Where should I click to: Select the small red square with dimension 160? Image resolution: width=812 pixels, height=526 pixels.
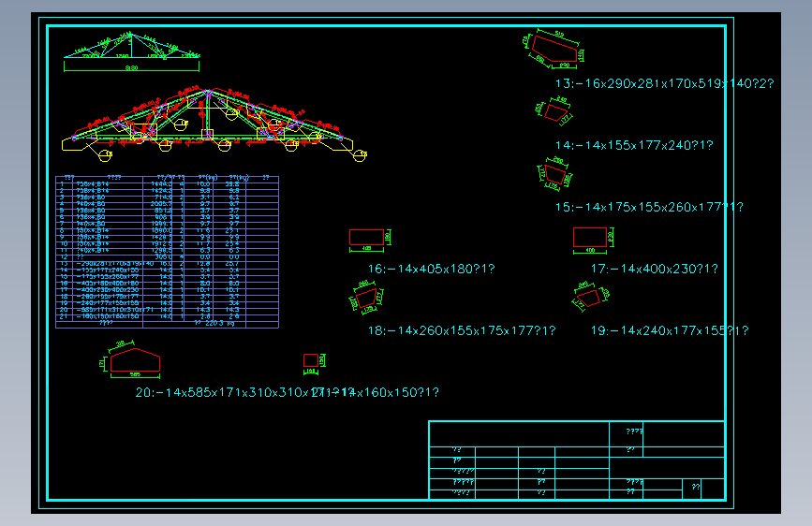[311, 360]
